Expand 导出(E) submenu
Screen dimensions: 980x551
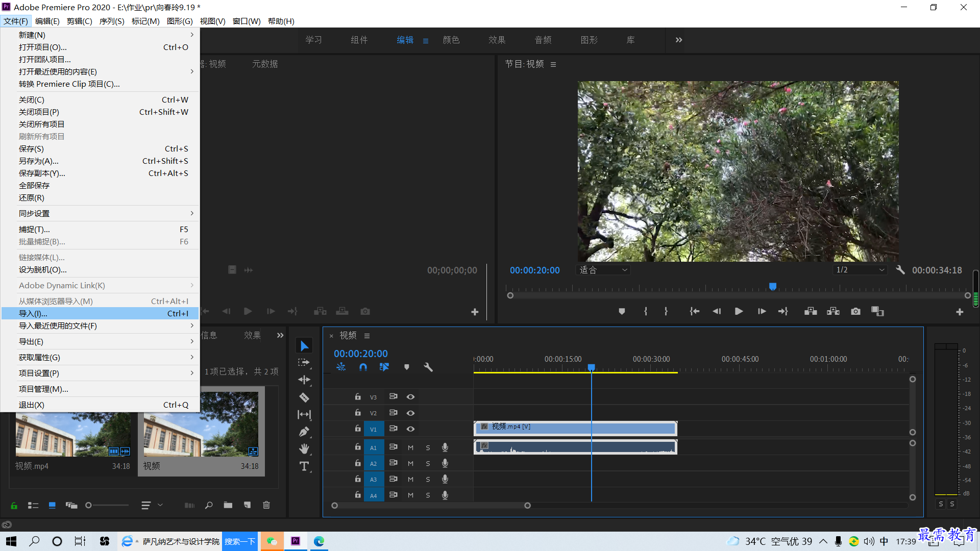coord(100,341)
